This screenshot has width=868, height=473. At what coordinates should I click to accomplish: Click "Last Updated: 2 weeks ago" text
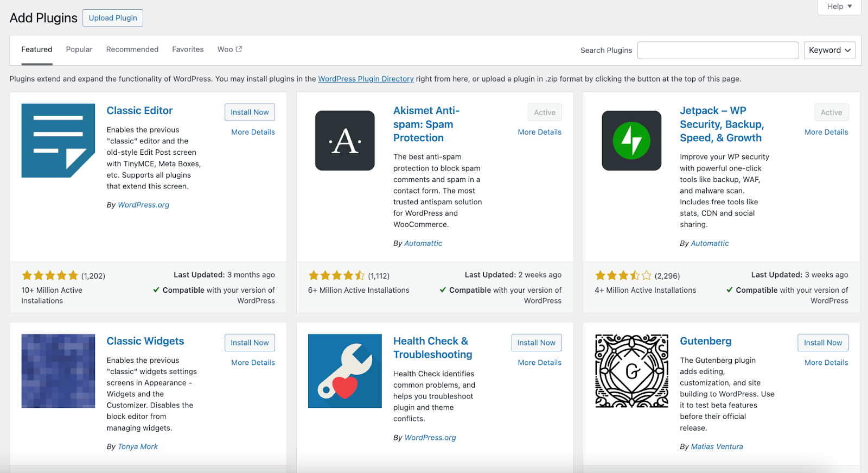(x=513, y=275)
